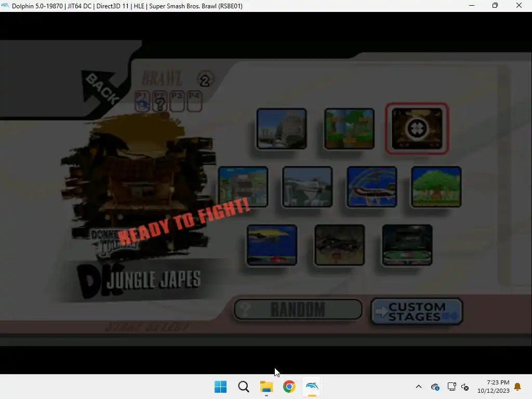Open the notification bell icon
The height and width of the screenshot is (399, 532).
pyautogui.click(x=518, y=387)
